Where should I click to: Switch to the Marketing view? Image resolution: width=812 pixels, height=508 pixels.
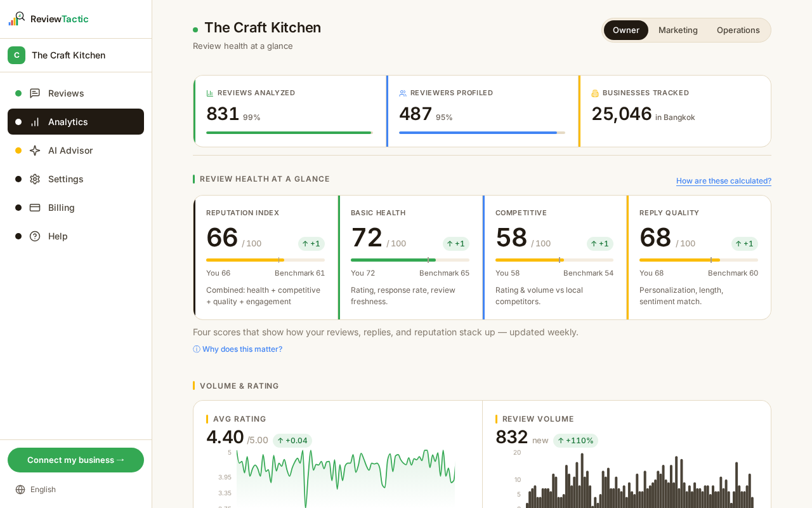(x=678, y=30)
